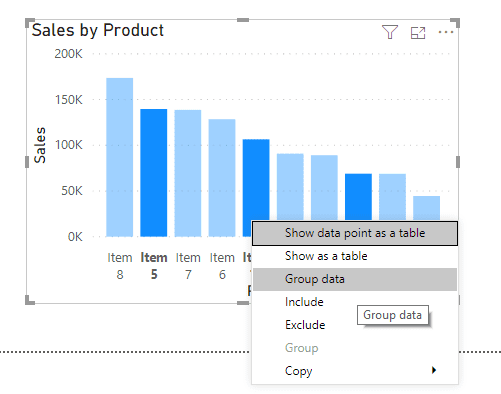Open the visual's filter icon
The height and width of the screenshot is (394, 501).
(390, 32)
